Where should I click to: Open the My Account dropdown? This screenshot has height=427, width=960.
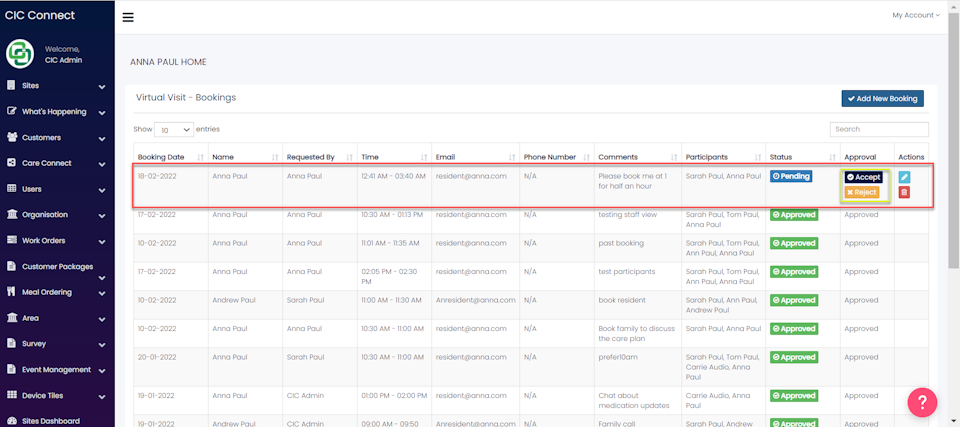point(915,15)
